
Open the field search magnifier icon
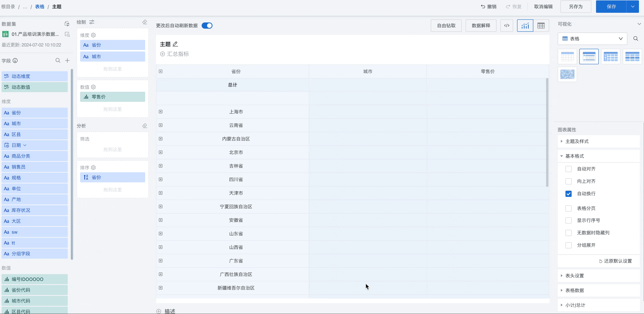click(x=58, y=61)
